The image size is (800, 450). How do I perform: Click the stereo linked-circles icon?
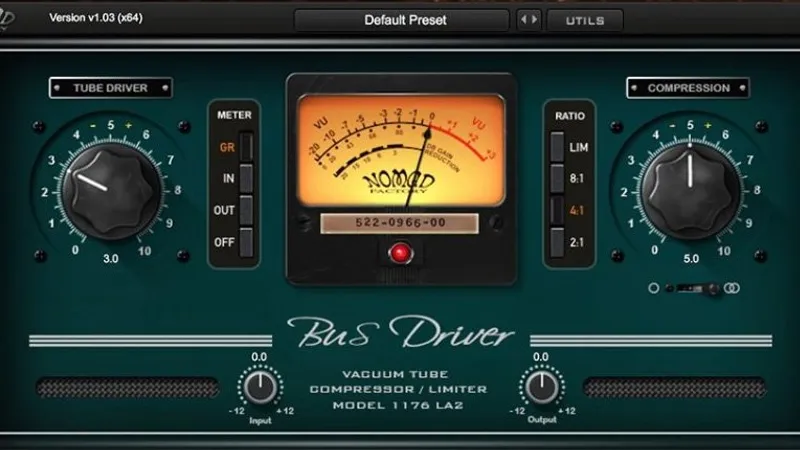(x=731, y=288)
